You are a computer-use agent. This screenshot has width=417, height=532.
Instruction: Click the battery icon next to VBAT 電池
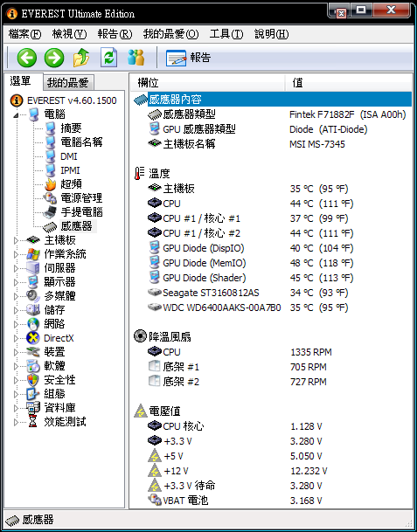155,500
